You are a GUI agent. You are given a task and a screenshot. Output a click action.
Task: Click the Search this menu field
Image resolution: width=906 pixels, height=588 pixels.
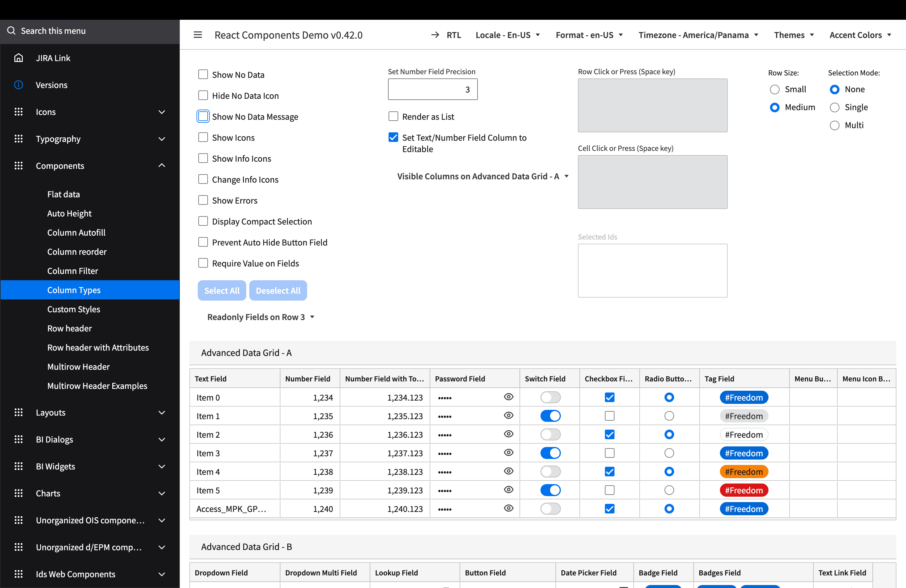click(90, 31)
